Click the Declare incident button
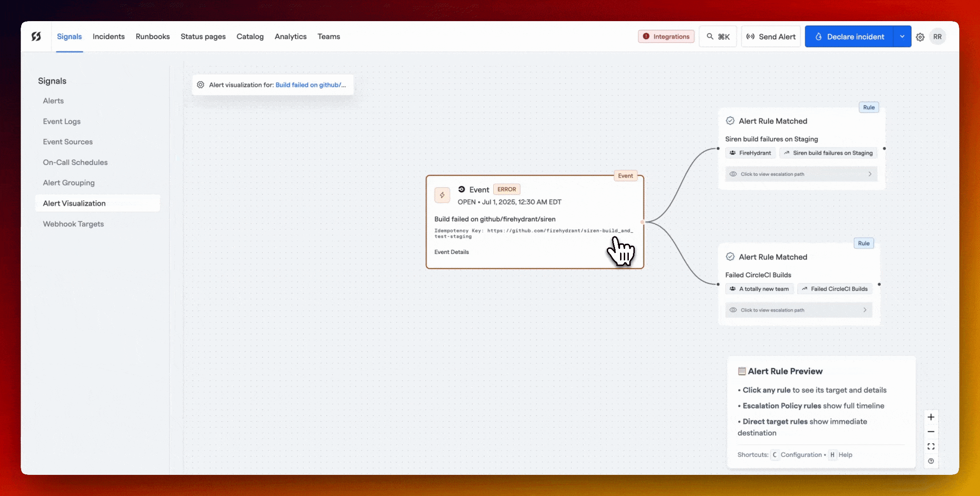980x496 pixels. point(849,37)
